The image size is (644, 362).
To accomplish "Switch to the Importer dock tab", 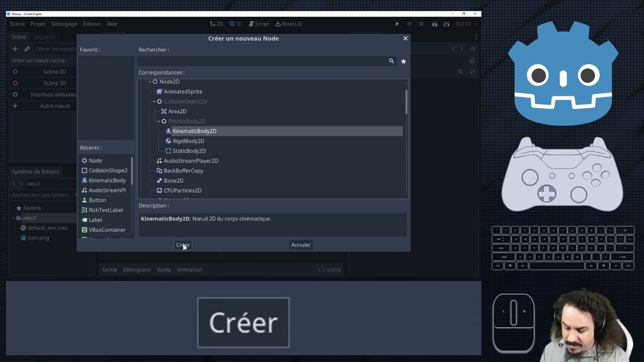I will pyautogui.click(x=44, y=37).
